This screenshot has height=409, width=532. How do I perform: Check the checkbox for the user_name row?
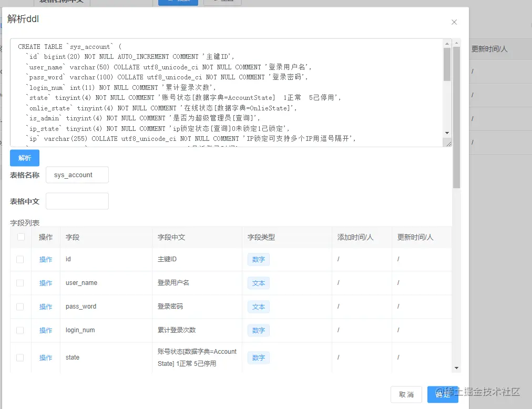point(20,283)
